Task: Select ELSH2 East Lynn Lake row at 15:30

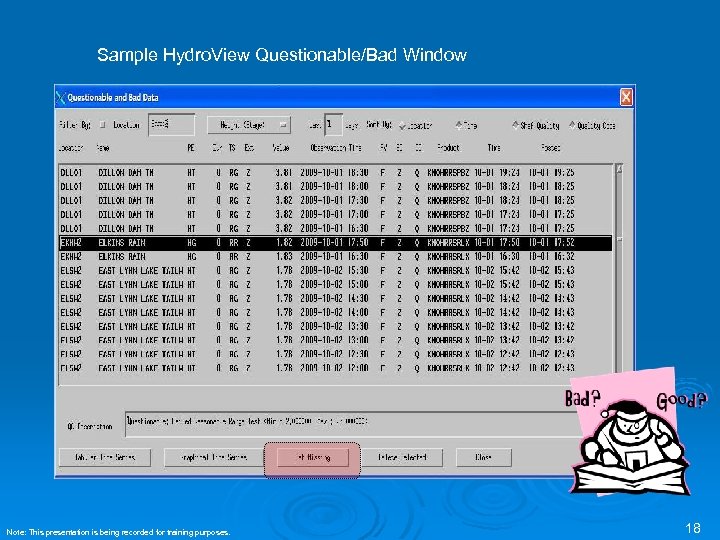Action: tap(336, 271)
